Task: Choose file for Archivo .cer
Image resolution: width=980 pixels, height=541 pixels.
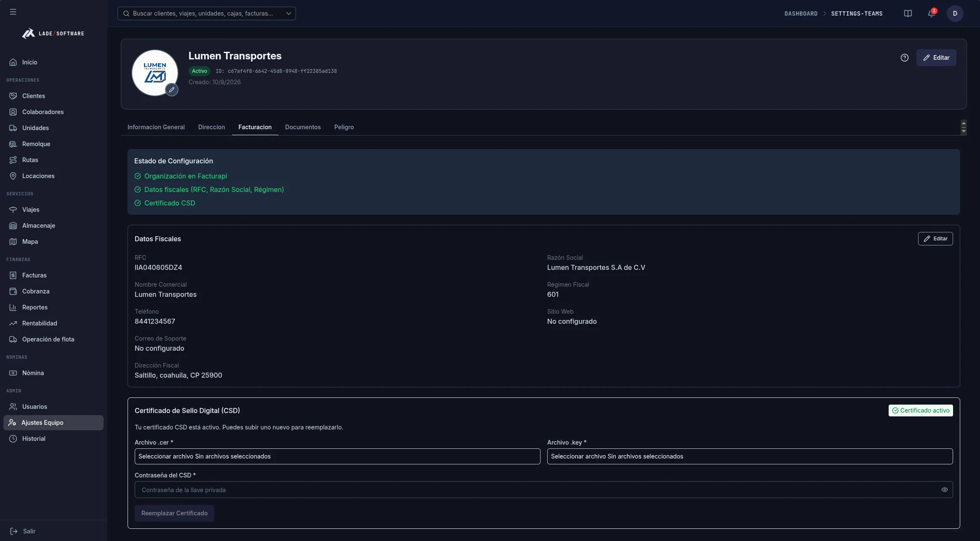Action: coord(338,456)
